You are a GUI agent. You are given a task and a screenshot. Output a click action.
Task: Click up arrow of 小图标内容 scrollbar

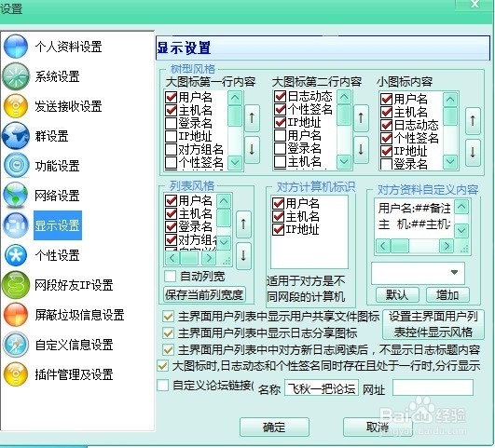(x=450, y=100)
